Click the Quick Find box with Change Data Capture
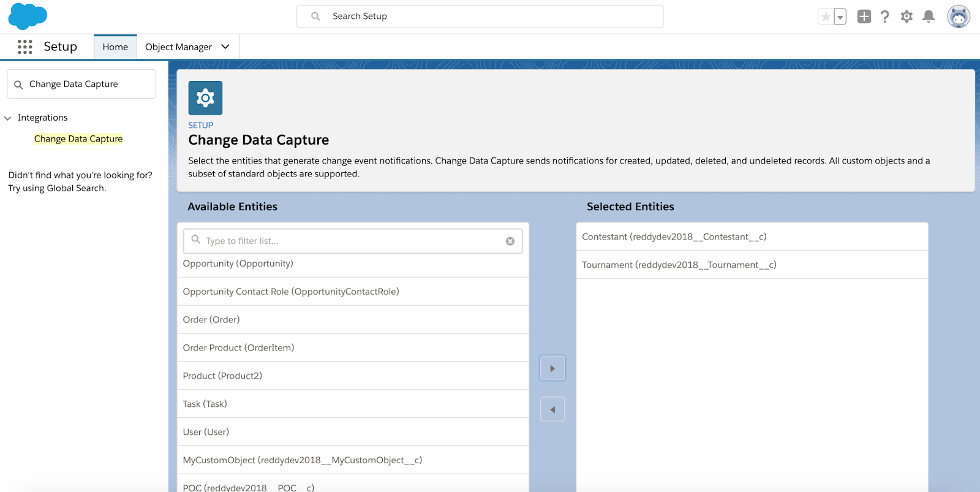 pos(81,84)
